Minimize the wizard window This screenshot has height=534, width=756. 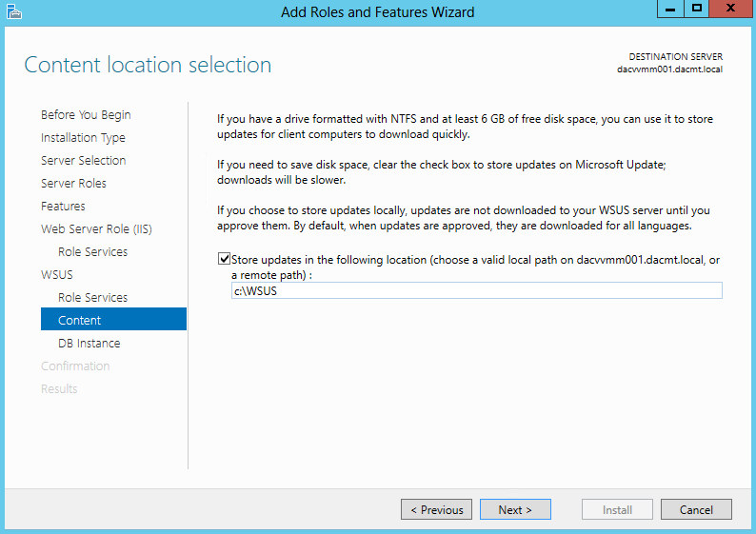click(670, 9)
